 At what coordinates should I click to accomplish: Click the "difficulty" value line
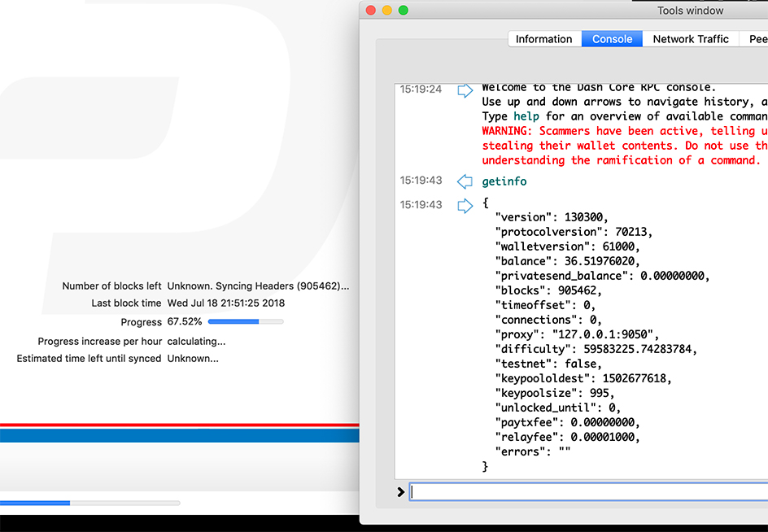tap(596, 349)
